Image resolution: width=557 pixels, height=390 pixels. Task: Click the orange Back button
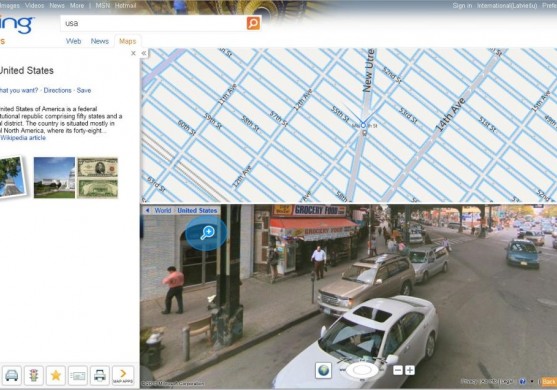[548, 381]
